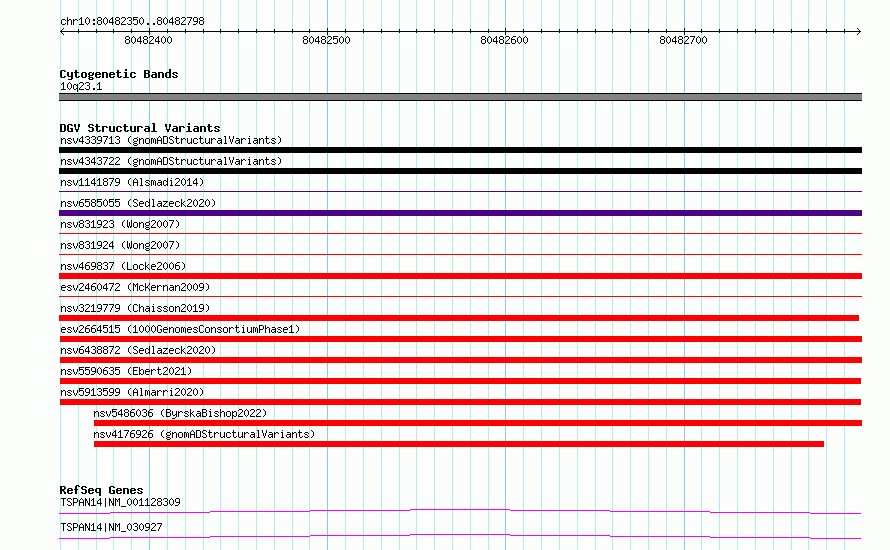Image resolution: width=890 pixels, height=550 pixels.
Task: Click the magenta TSPAN14 NM_030927 transcript line
Action: coord(460,536)
